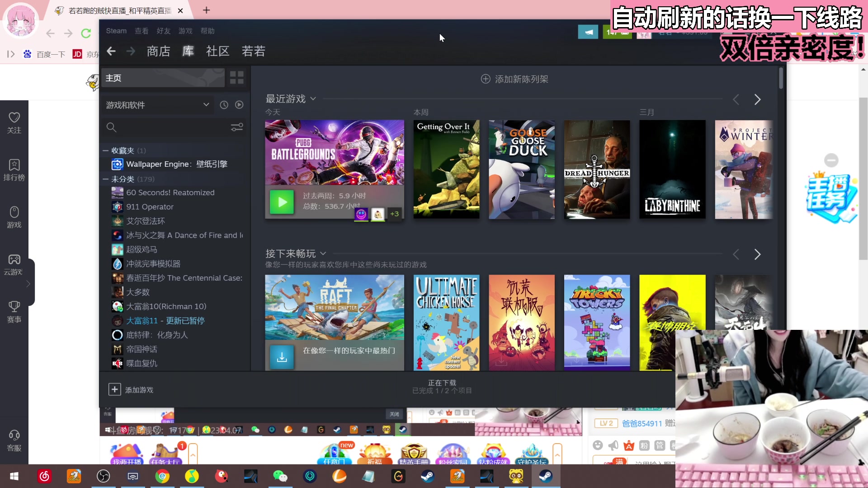Open the Steam menu

point(116,31)
